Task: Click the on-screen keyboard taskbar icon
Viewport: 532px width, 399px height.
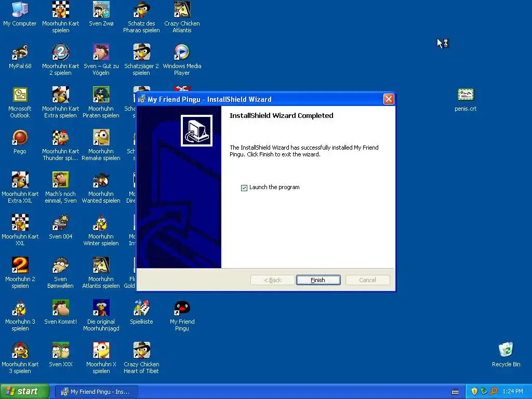Action: 455,392
